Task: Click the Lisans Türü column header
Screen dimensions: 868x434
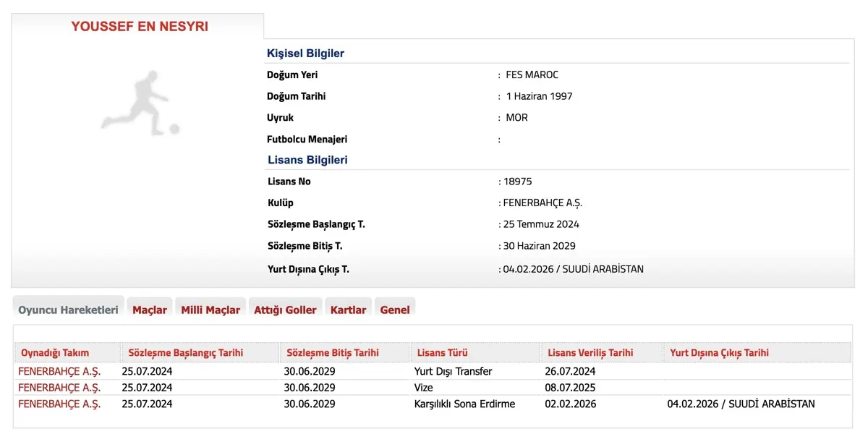Action: coord(442,353)
